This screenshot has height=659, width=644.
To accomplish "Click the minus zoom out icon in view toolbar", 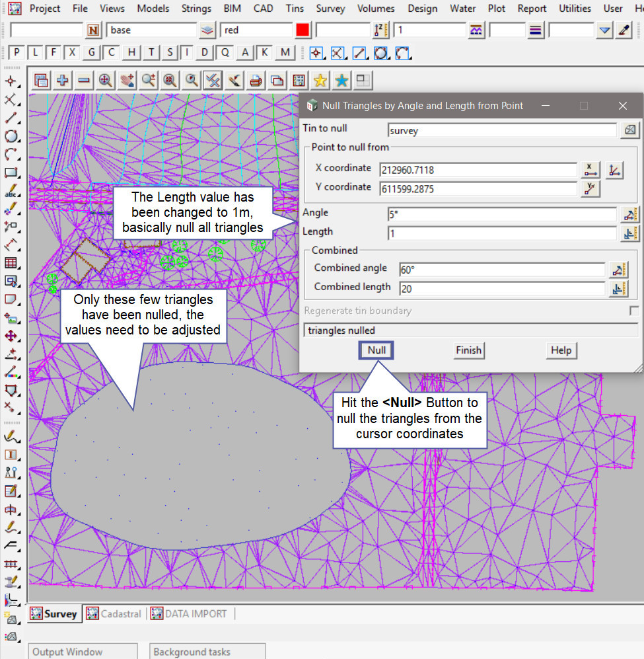I will 84,81.
